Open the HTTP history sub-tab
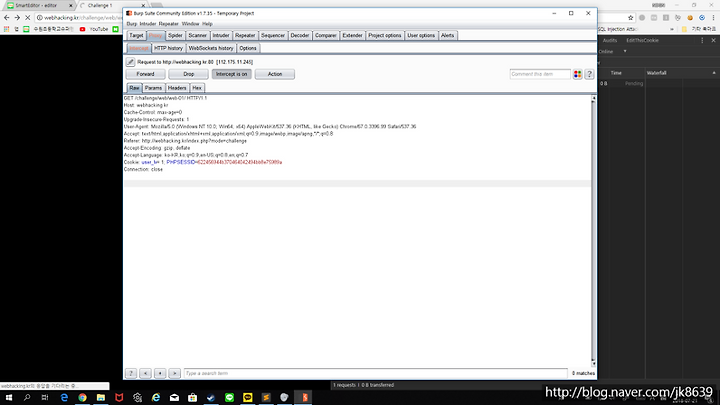The width and height of the screenshot is (720, 405). tap(169, 48)
